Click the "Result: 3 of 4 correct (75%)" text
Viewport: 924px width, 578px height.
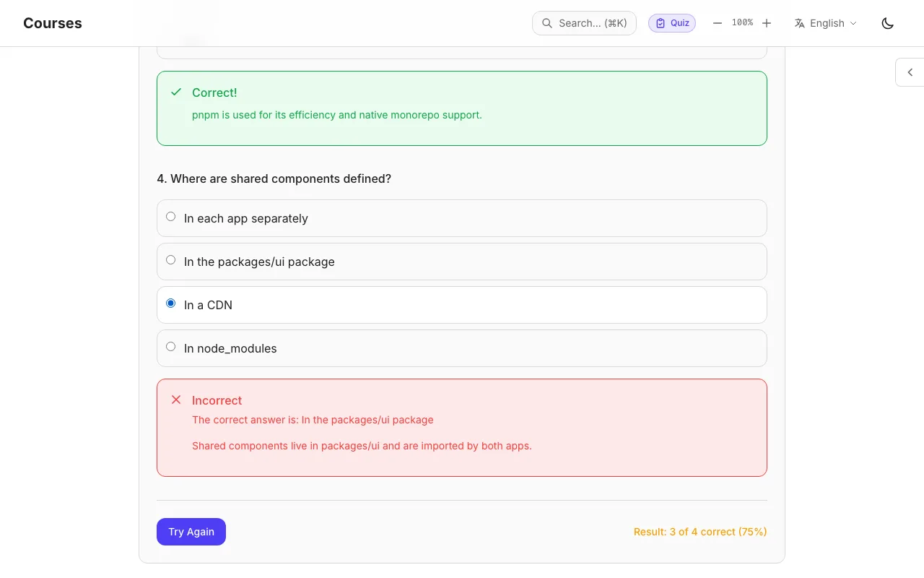point(700,532)
